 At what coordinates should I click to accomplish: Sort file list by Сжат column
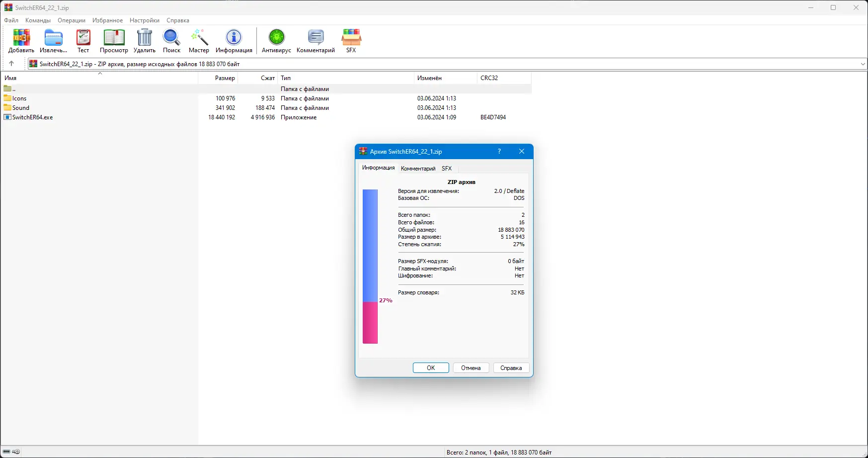258,78
